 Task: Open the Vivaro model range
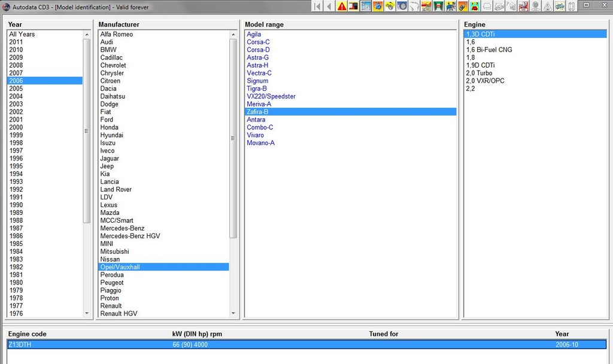click(255, 135)
